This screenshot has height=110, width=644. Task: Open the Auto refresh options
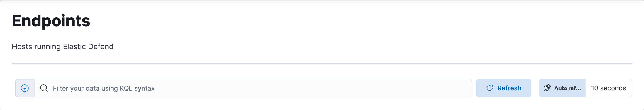point(562,88)
